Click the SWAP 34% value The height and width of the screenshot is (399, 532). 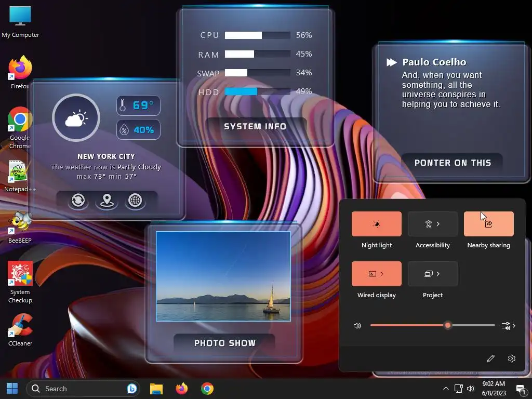(303, 73)
